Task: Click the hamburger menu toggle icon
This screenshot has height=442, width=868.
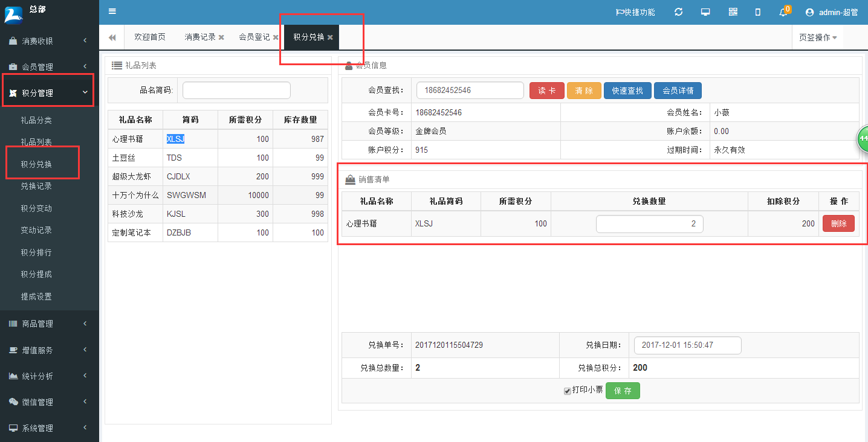Action: tap(112, 11)
